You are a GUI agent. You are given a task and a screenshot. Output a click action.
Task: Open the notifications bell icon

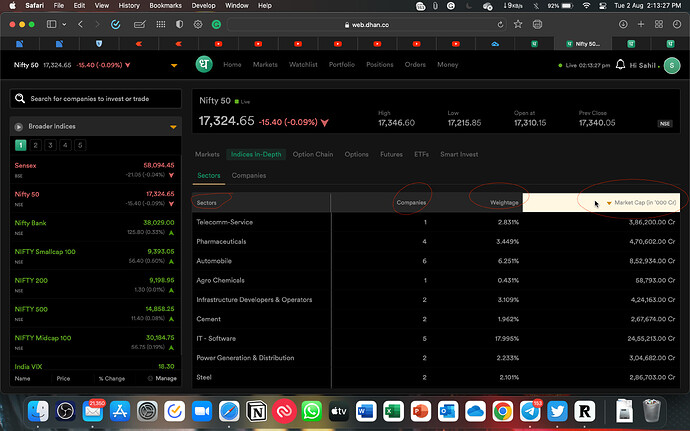pos(620,65)
